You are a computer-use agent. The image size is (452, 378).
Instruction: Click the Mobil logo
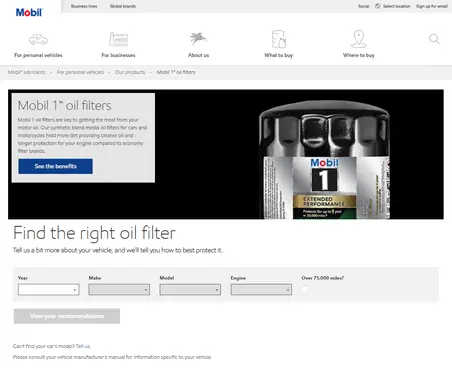pyautogui.click(x=29, y=13)
